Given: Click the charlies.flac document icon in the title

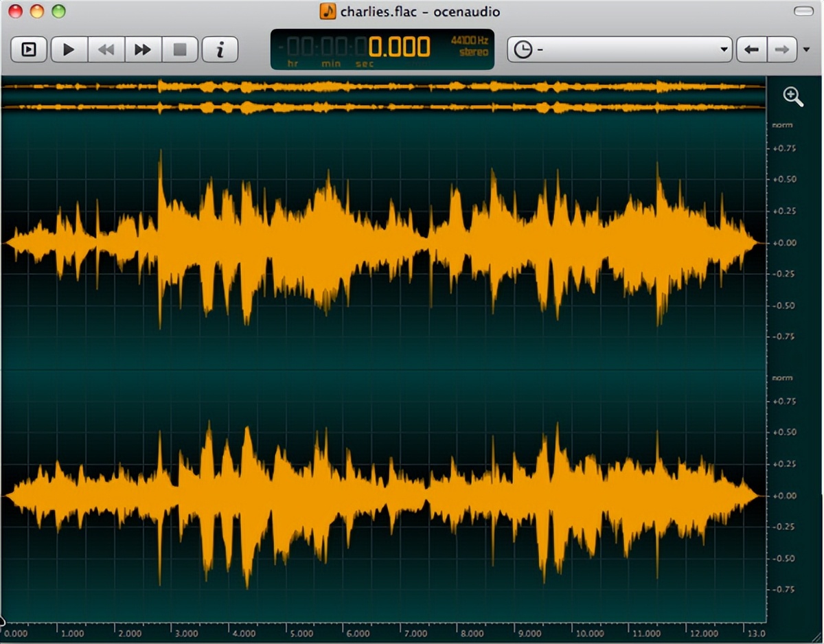Looking at the screenshot, I should tap(328, 11).
